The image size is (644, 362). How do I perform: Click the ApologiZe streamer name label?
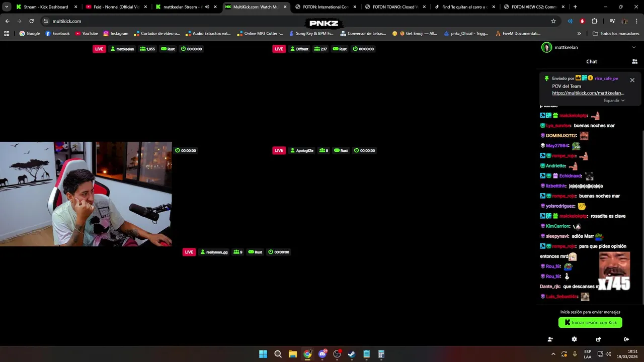pyautogui.click(x=302, y=150)
